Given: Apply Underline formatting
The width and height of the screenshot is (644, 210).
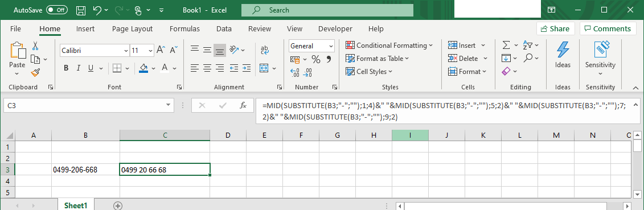Looking at the screenshot, I should 90,68.
